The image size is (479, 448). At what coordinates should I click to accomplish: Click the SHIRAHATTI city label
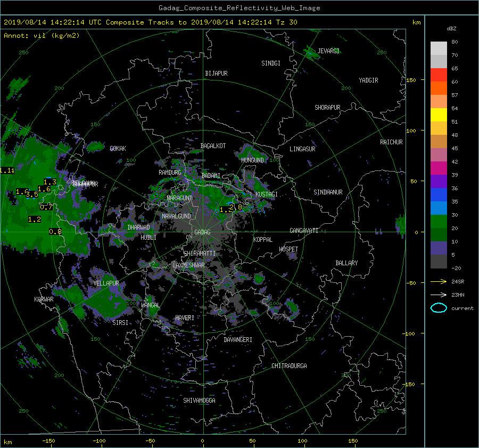tap(200, 254)
